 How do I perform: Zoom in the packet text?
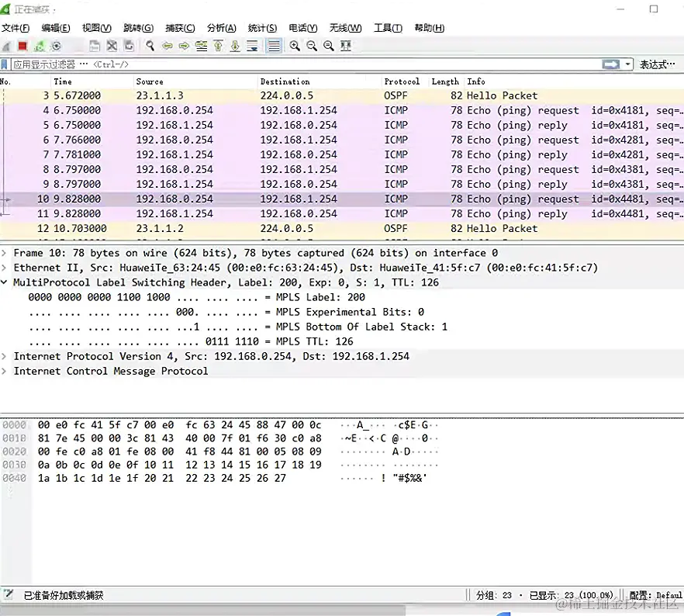(295, 46)
